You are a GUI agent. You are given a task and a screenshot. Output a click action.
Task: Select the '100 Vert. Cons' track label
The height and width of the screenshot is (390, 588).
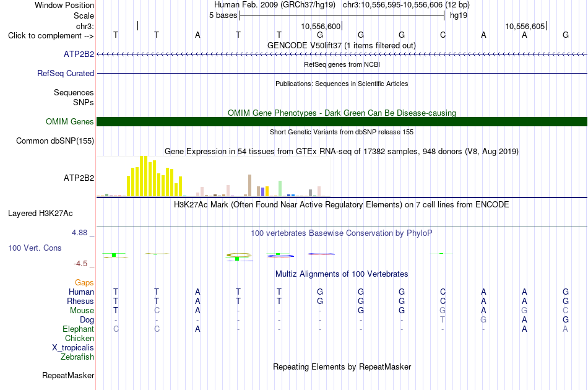click(35, 248)
